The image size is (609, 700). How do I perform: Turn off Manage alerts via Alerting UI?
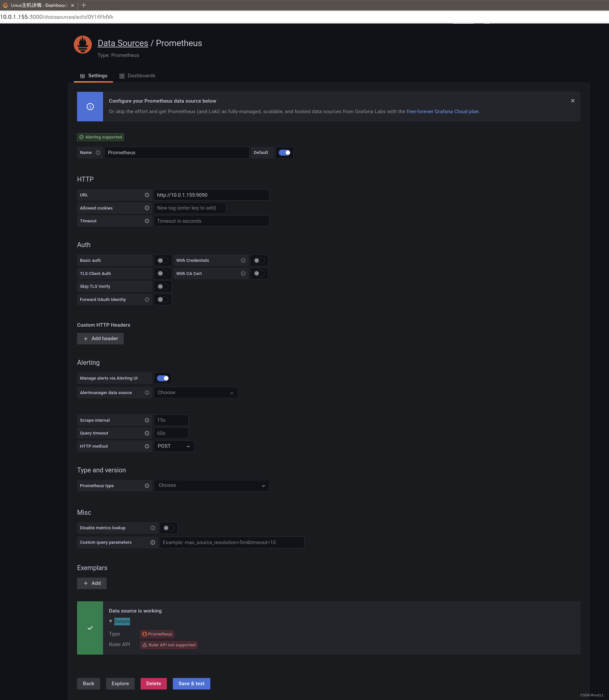pos(163,378)
